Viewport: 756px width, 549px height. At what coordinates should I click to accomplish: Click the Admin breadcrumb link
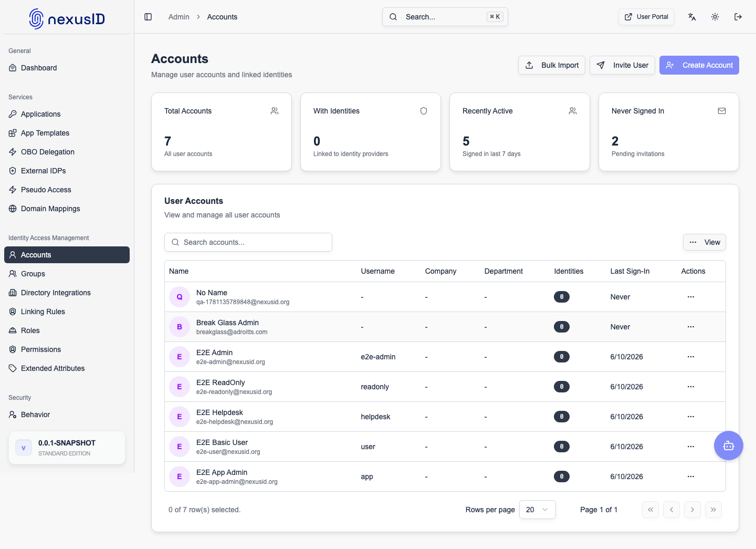178,17
